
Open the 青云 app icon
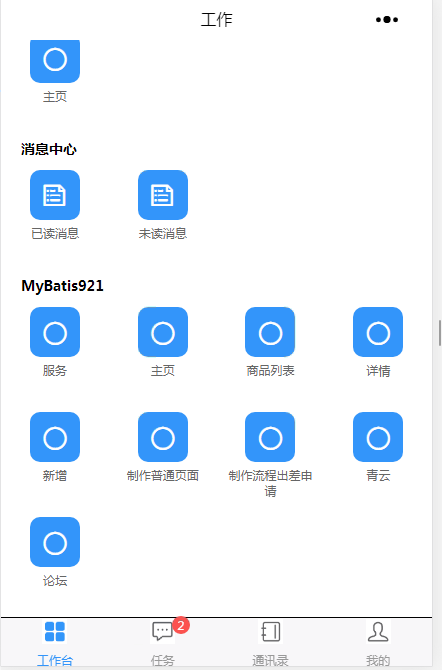378,437
